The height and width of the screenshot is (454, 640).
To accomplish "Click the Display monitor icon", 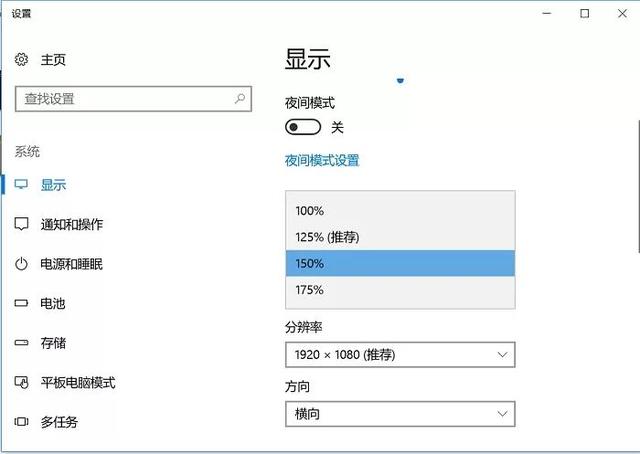I will (x=22, y=185).
